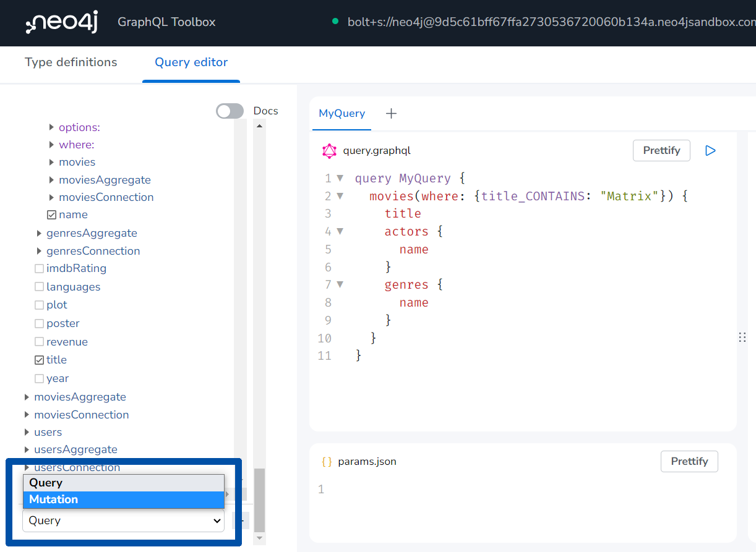The height and width of the screenshot is (552, 756).
Task: Click the Neo4j logo in the header
Action: 61,23
